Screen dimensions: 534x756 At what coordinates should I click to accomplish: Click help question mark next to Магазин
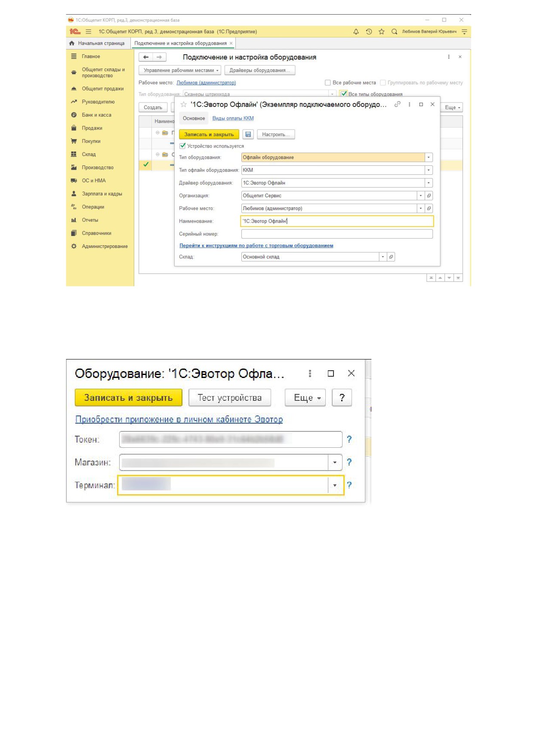[349, 462]
